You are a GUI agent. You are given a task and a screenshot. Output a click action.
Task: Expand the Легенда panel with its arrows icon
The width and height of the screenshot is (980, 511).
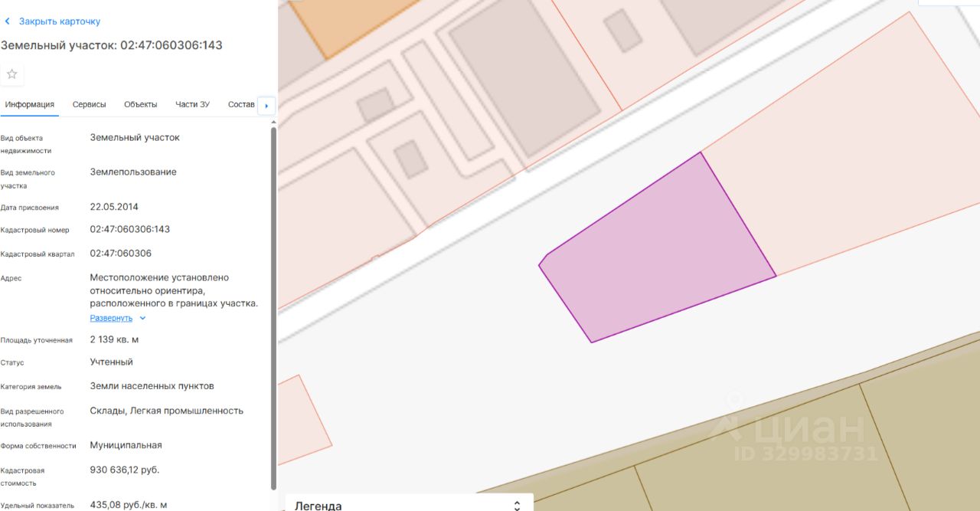[x=517, y=505]
